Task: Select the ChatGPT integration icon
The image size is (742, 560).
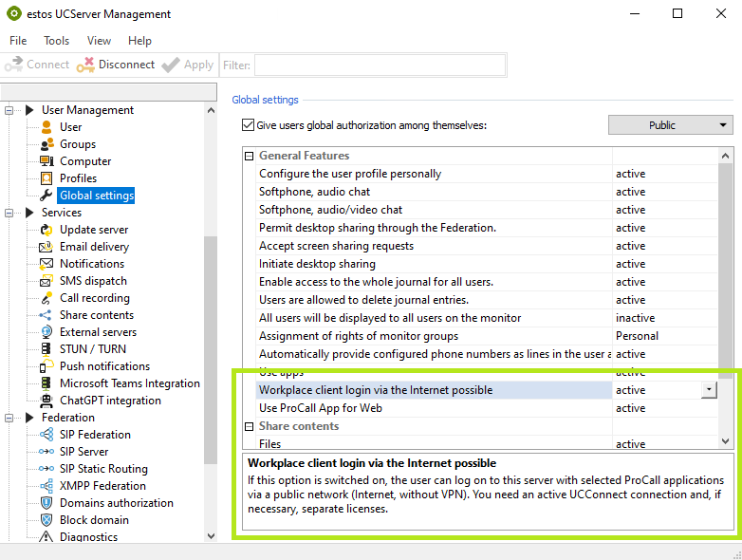Action: [46, 401]
